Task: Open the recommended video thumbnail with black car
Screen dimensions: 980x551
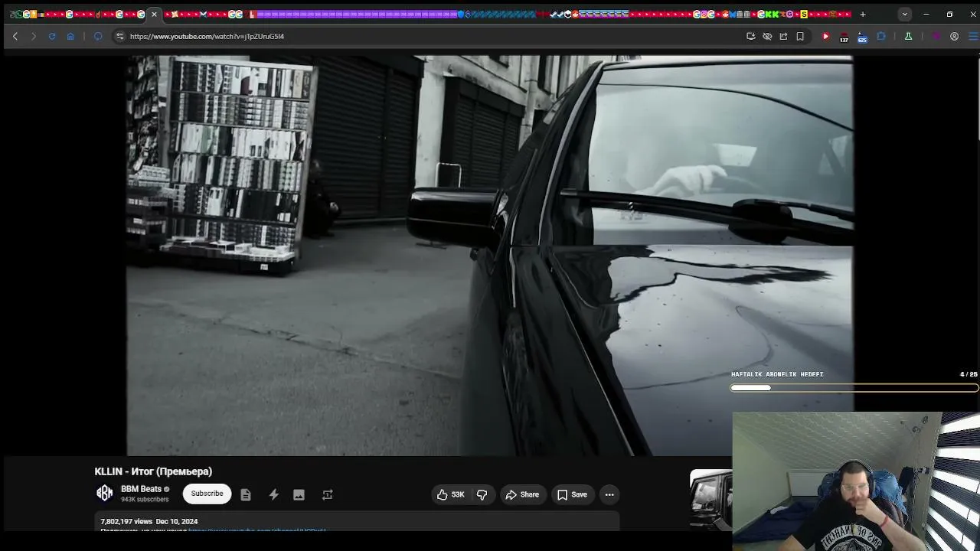Action: click(711, 499)
